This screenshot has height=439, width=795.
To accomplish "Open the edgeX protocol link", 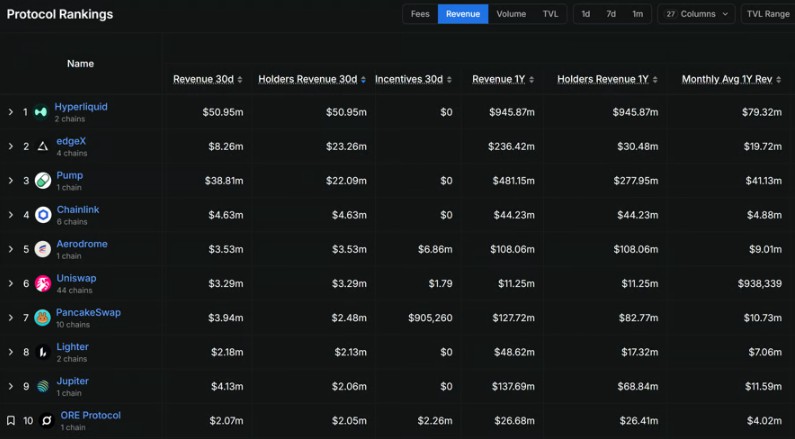I will [x=71, y=141].
